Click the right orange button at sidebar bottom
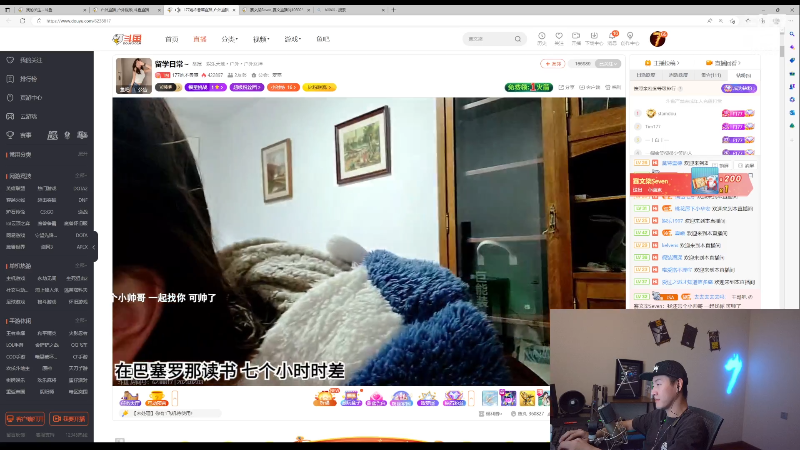The height and width of the screenshot is (450, 800). pyautogui.click(x=69, y=419)
